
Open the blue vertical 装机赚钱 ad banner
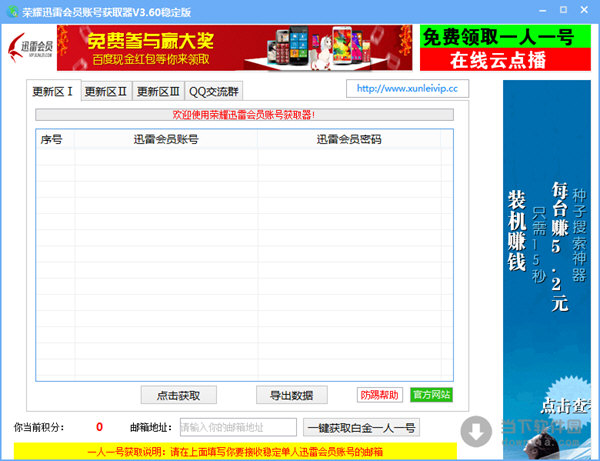(x=547, y=270)
